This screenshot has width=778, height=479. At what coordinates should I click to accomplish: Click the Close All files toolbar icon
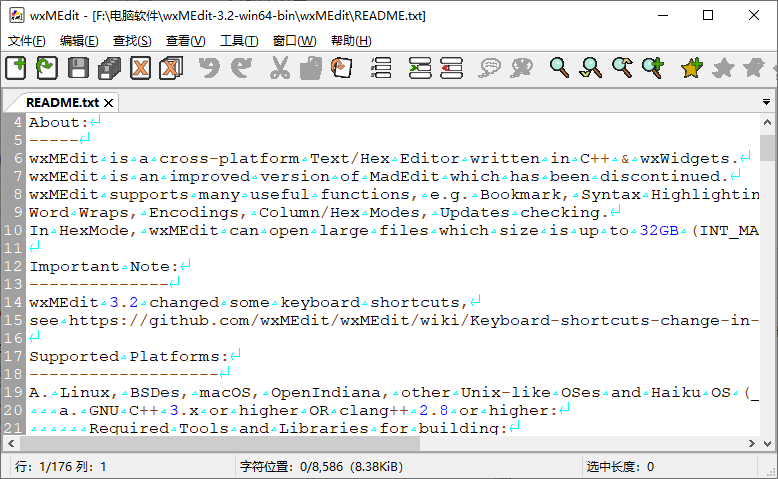coord(171,68)
